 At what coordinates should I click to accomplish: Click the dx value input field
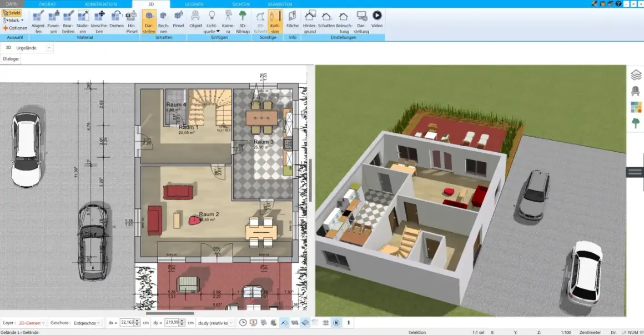click(x=127, y=323)
